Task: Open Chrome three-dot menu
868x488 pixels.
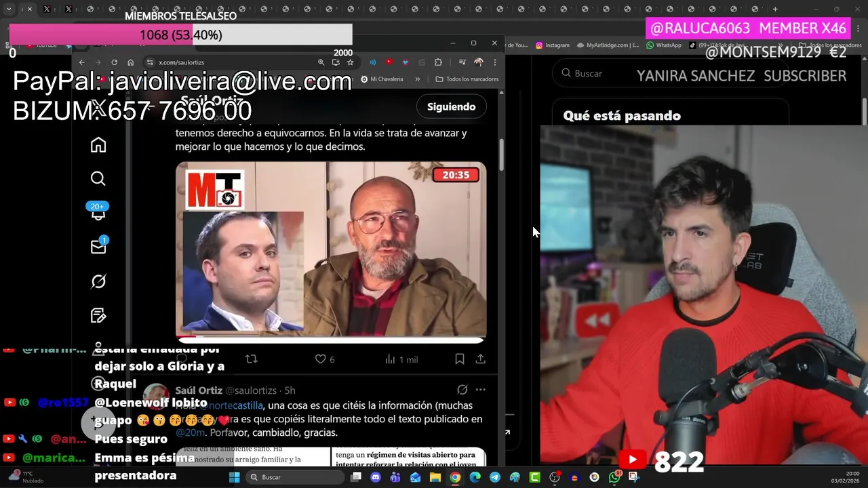Action: click(x=494, y=62)
